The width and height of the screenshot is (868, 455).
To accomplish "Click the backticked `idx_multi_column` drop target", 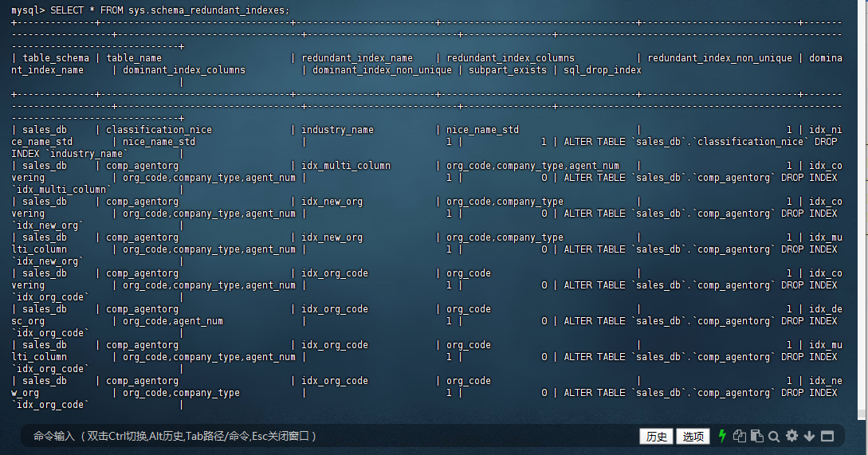I will tap(61, 190).
